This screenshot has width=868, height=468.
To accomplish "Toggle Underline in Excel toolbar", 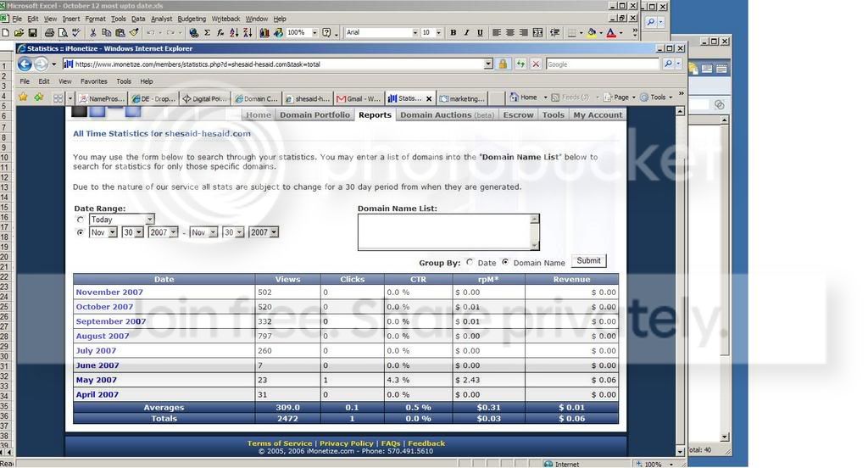I will pos(480,33).
